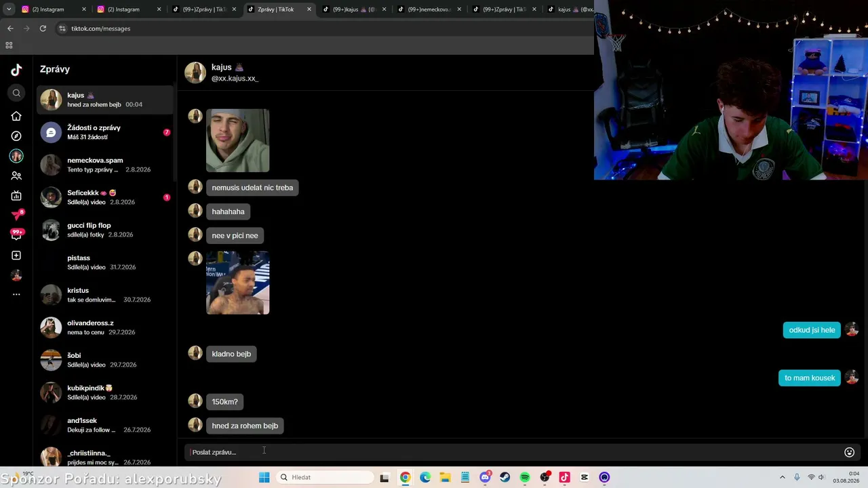Image resolution: width=868 pixels, height=488 pixels.
Task: Open the browser apps grid icon
Action: point(9,45)
